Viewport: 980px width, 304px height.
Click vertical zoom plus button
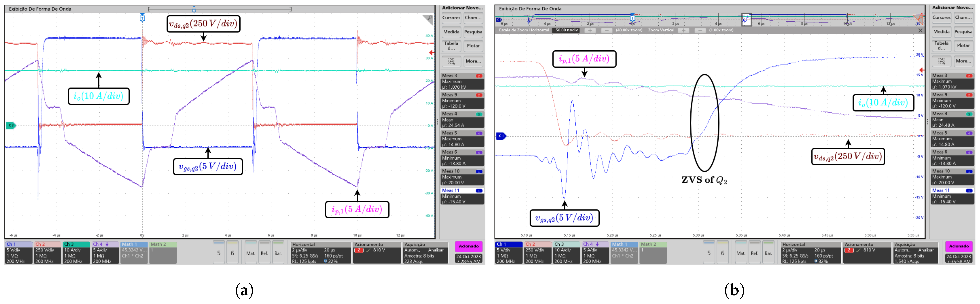tap(683, 30)
